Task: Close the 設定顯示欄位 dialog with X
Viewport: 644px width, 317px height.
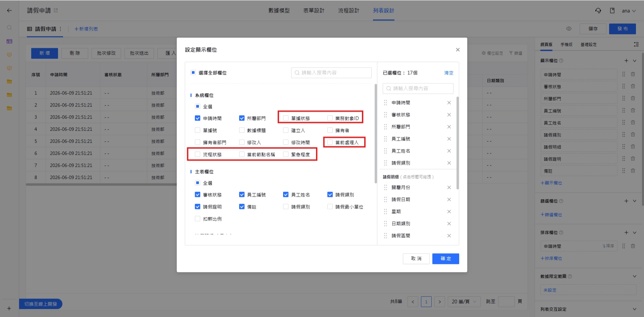Action: [458, 50]
